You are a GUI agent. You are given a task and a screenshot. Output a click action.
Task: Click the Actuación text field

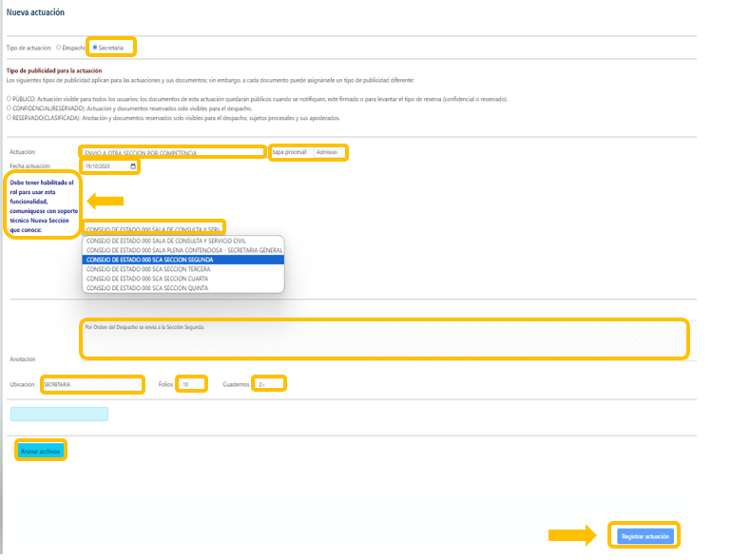click(173, 152)
